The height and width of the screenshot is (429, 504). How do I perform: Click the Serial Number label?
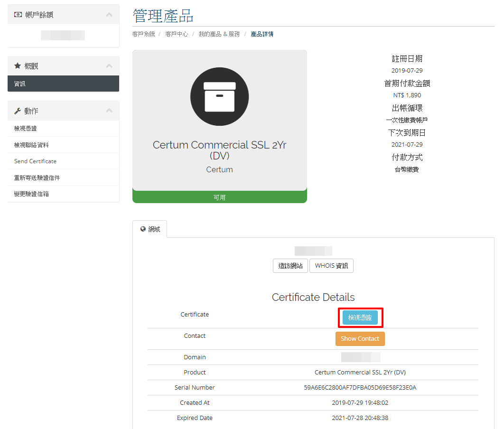click(x=195, y=388)
